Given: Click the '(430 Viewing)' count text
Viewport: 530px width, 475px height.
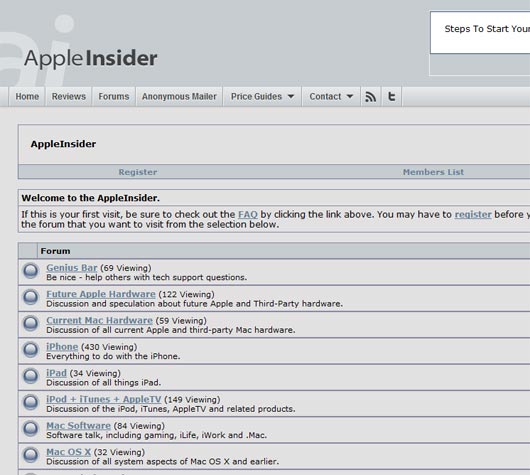Looking at the screenshot, I should click(x=109, y=347).
